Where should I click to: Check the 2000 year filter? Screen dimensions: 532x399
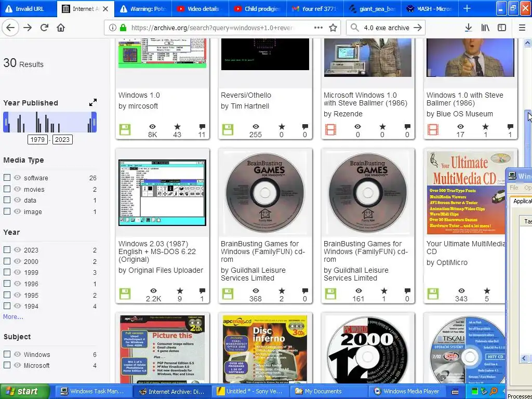(7, 261)
